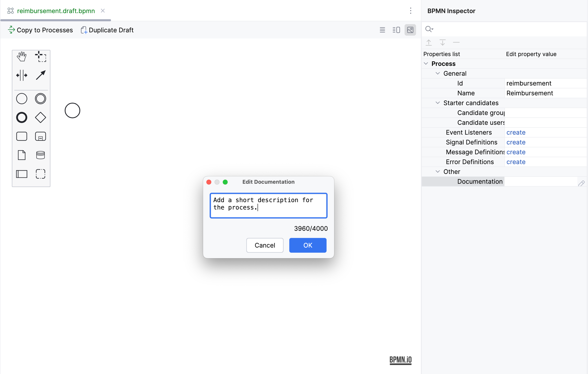Click the space tool icon
Image resolution: width=588 pixels, height=374 pixels.
pos(21,75)
